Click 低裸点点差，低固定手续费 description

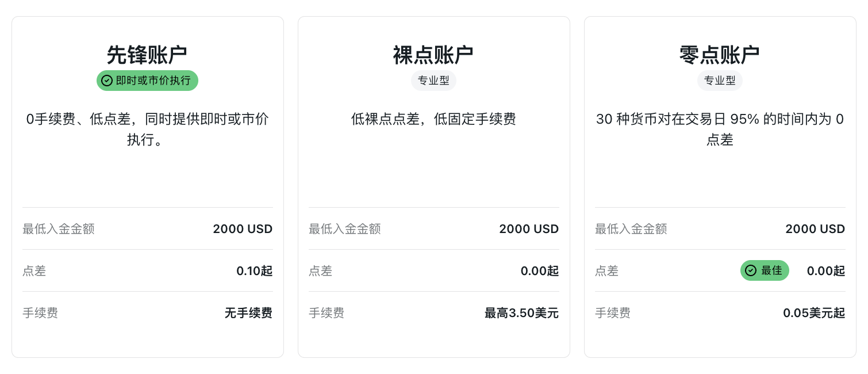coord(433,119)
